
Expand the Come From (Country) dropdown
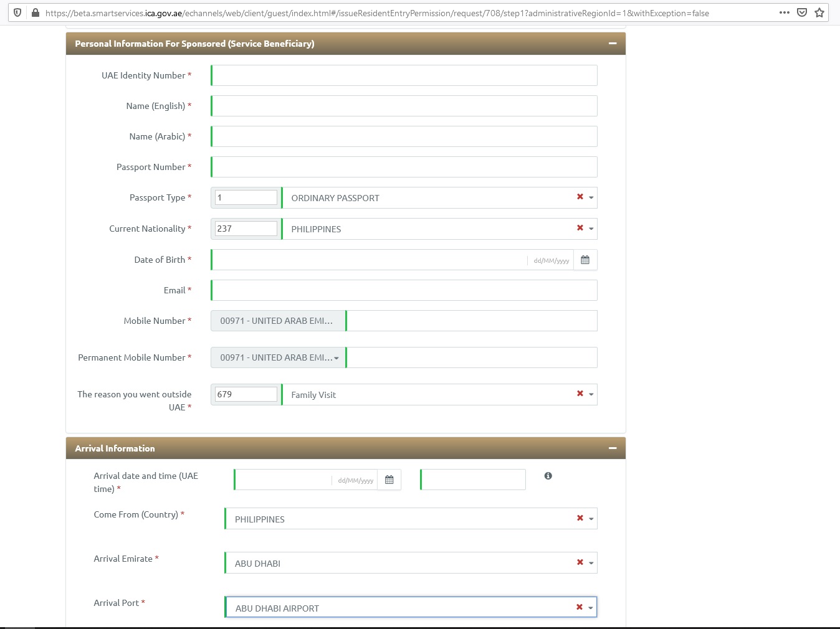(591, 519)
